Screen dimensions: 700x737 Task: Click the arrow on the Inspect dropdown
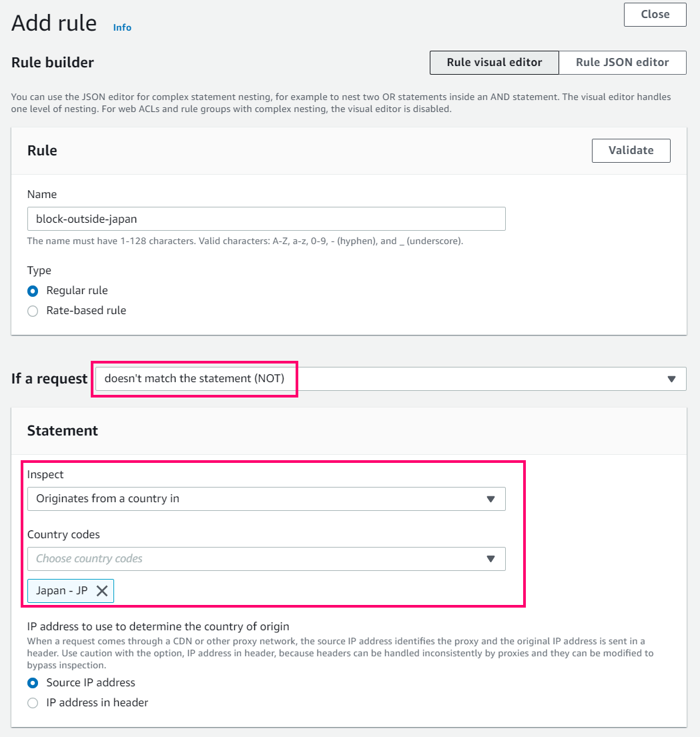pos(490,499)
